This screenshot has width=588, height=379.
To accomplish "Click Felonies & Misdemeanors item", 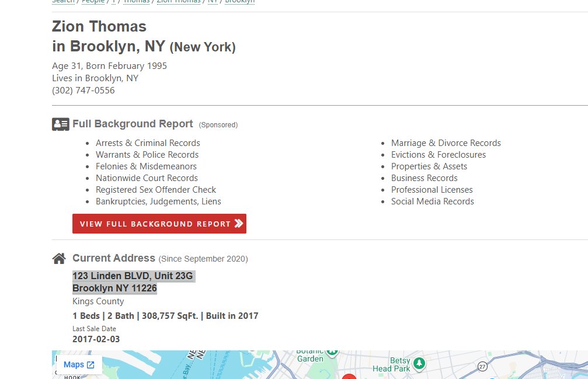I will pos(146,166).
